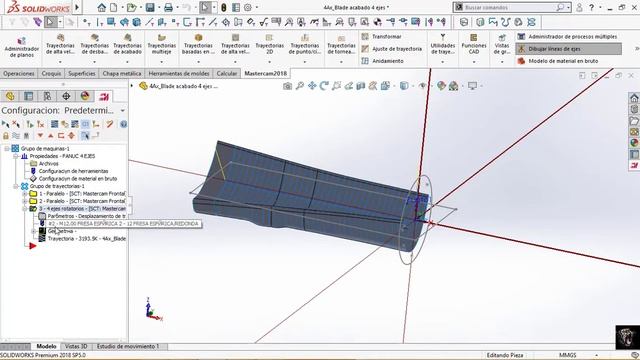Toggle hide/show items eye in viewport toolbar
640x360 pixels.
point(422,86)
